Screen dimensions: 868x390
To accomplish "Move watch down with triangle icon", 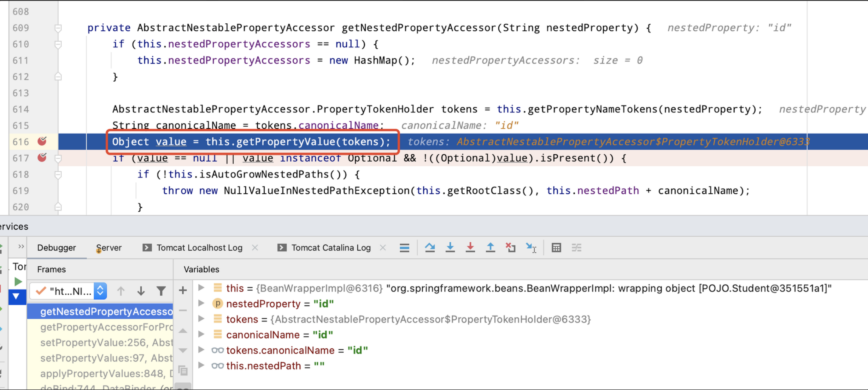I will pos(183,351).
